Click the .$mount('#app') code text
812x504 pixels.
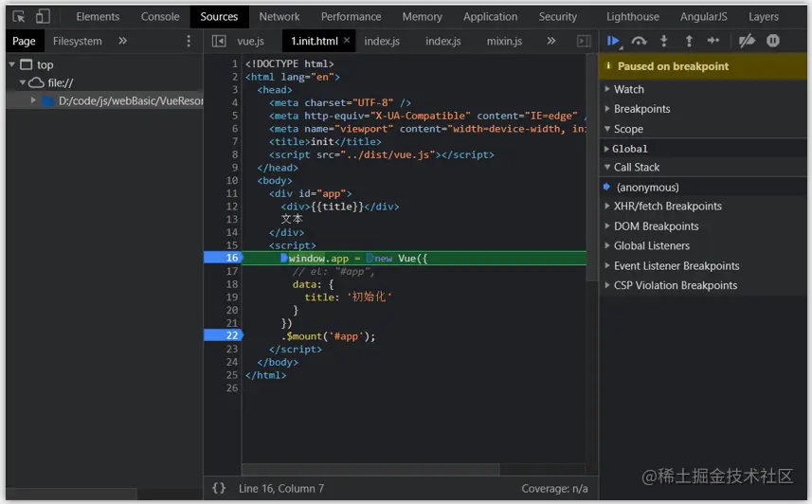(x=328, y=336)
